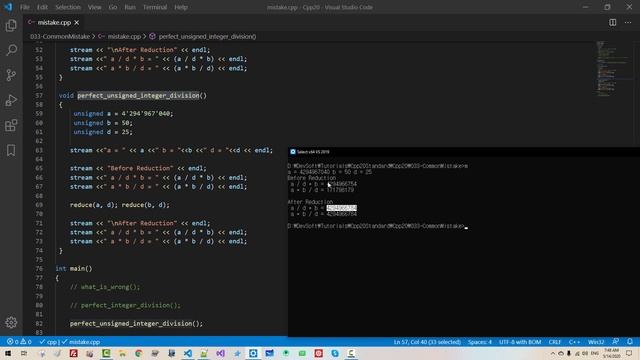Click line number 57 in the gutter
Screen dimensions: 640x360
coord(39,96)
